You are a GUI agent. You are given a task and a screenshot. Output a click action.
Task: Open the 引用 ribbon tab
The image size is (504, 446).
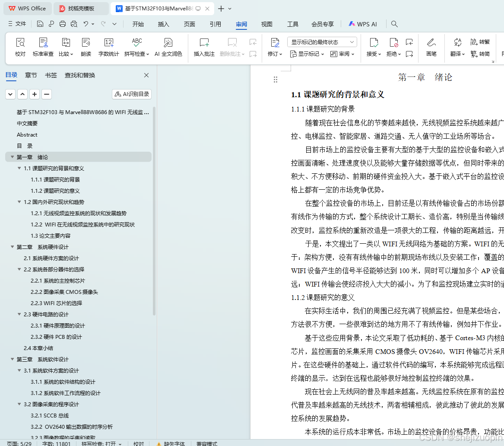(215, 24)
